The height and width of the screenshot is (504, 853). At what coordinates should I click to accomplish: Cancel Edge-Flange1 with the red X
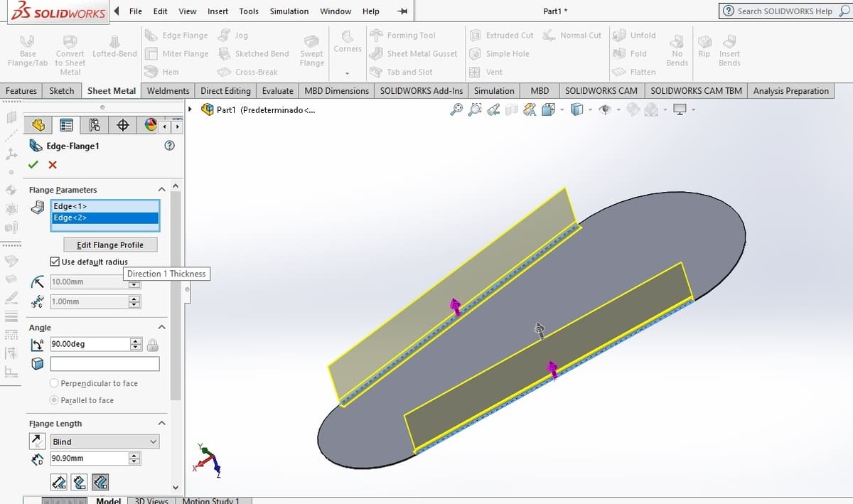click(53, 165)
